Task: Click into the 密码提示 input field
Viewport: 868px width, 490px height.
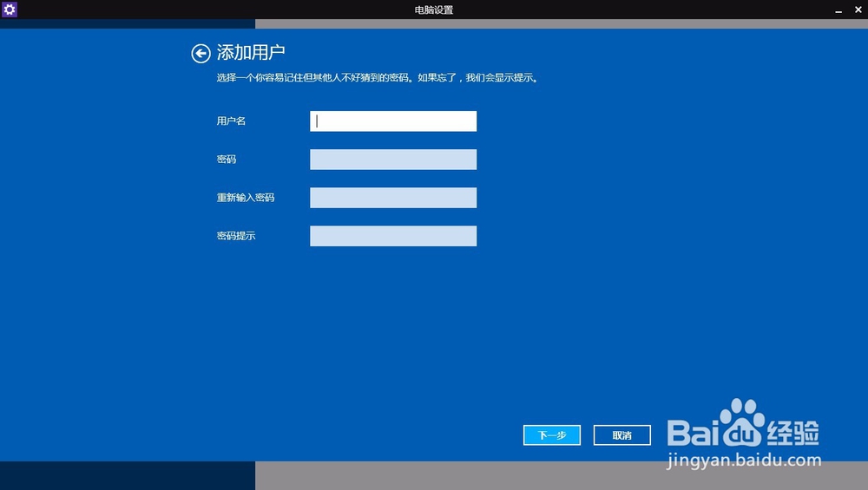Action: pos(393,236)
